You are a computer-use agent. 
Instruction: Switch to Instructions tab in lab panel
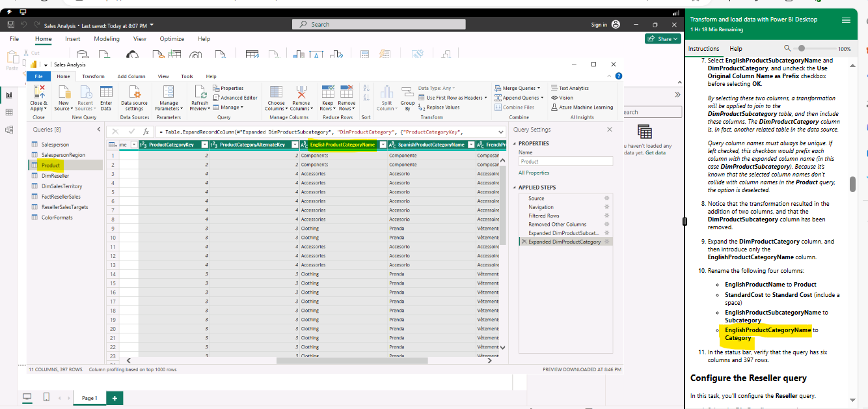(x=703, y=49)
